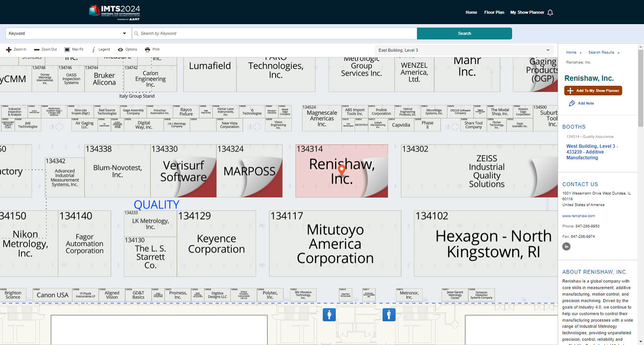Screen dimensions: 644x345
Task: Click the search magnifier icon
Action: tap(136, 34)
